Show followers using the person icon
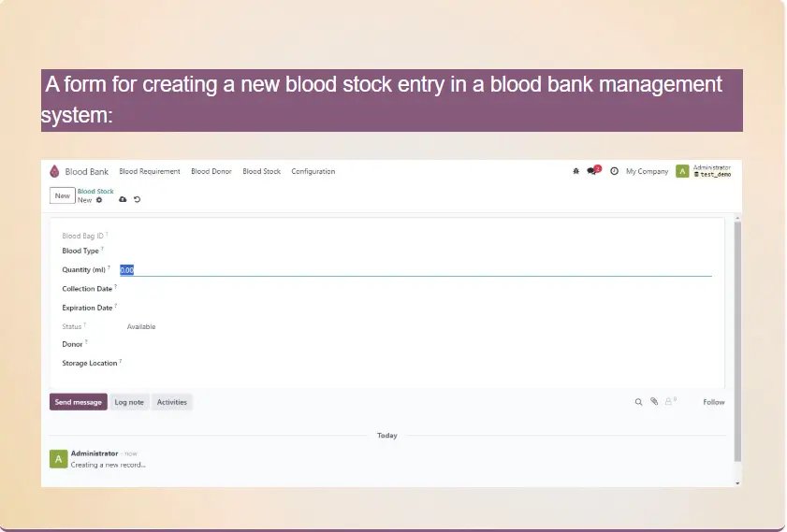The width and height of the screenshot is (787, 532). (669, 402)
